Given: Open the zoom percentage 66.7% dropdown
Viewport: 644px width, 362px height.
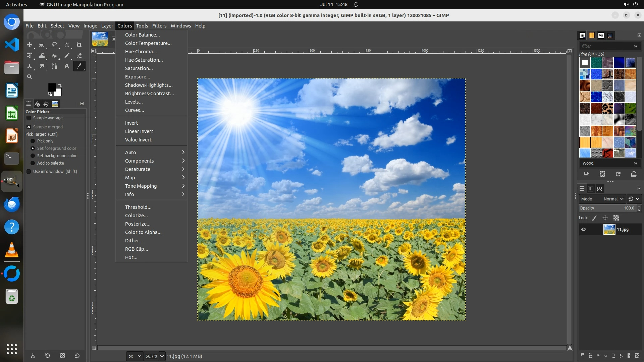Looking at the screenshot, I should (162, 356).
